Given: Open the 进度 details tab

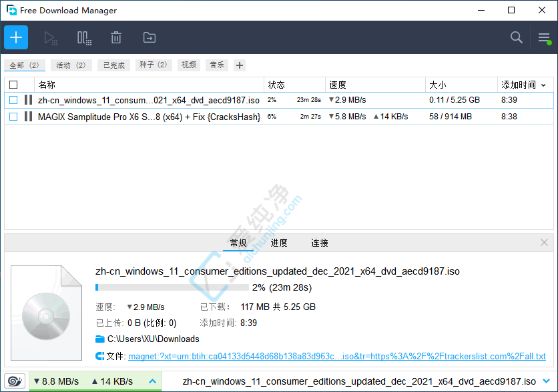Looking at the screenshot, I should [x=278, y=243].
